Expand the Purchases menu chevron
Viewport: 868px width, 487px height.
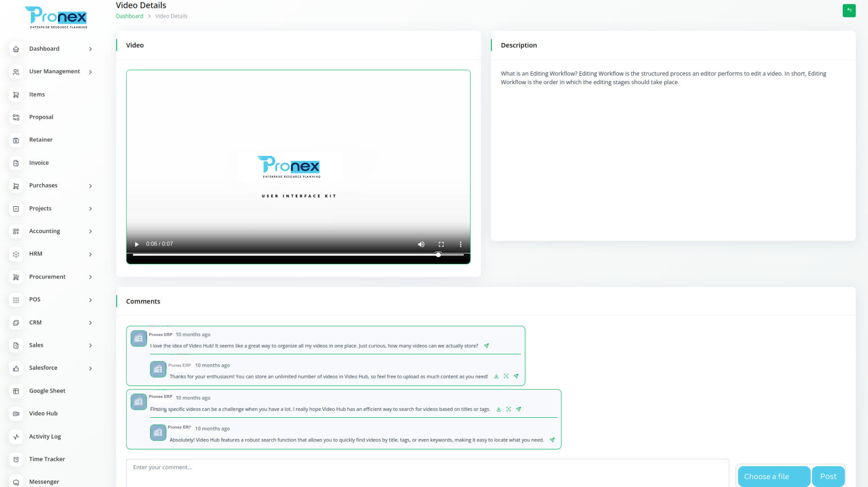click(91, 186)
